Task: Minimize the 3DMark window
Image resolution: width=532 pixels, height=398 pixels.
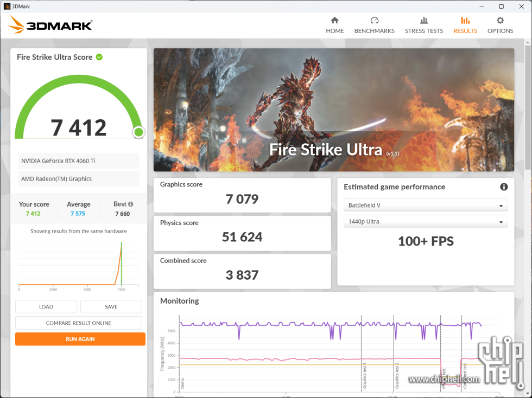Action: pos(482,7)
